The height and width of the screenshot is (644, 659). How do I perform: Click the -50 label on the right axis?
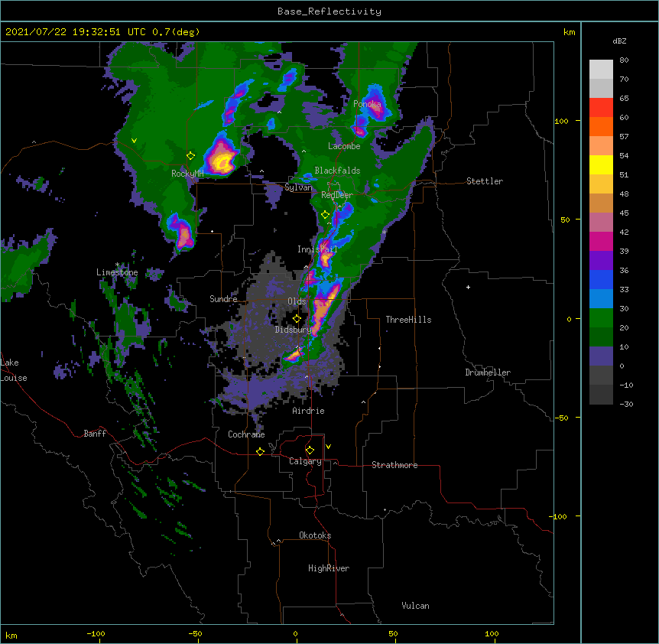pos(561,418)
